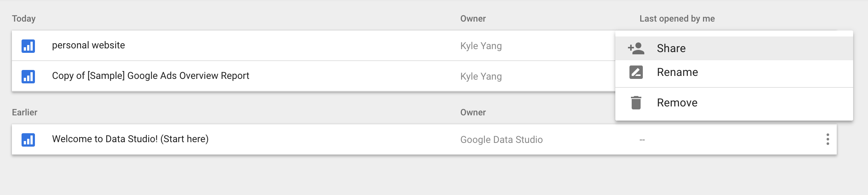Open the personal website report
This screenshot has height=195, width=868.
coord(88,45)
